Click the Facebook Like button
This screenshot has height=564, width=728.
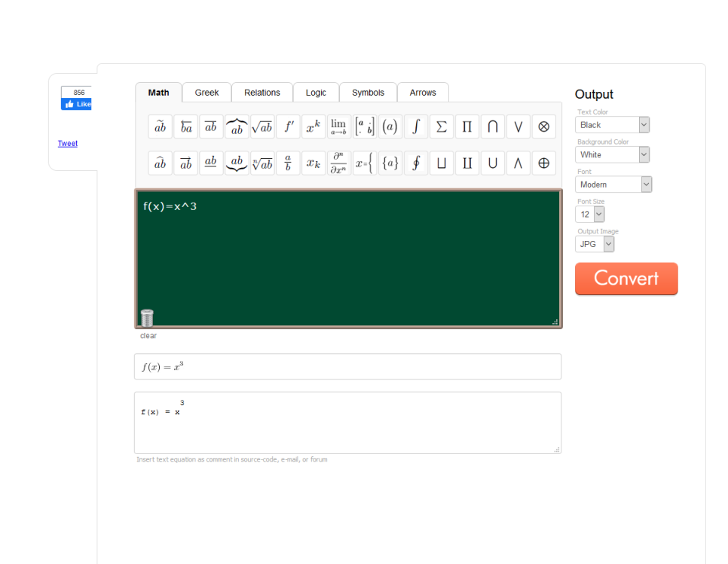(77, 104)
